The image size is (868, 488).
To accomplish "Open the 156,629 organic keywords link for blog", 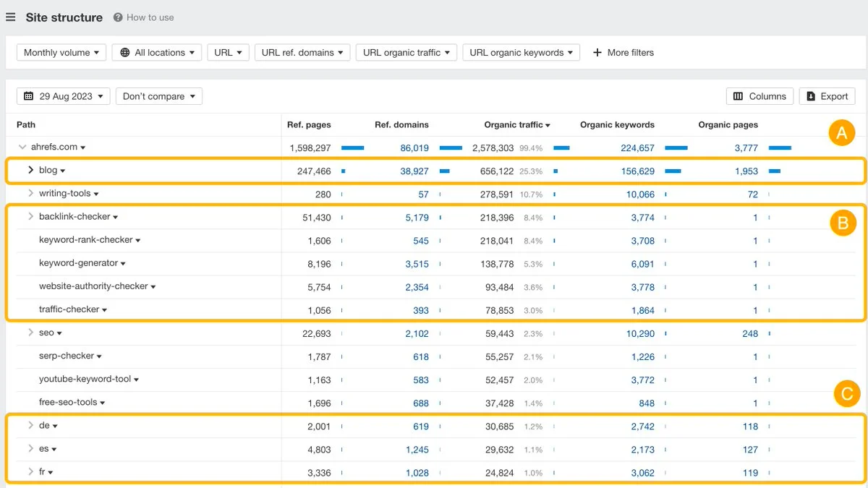I will coord(637,171).
